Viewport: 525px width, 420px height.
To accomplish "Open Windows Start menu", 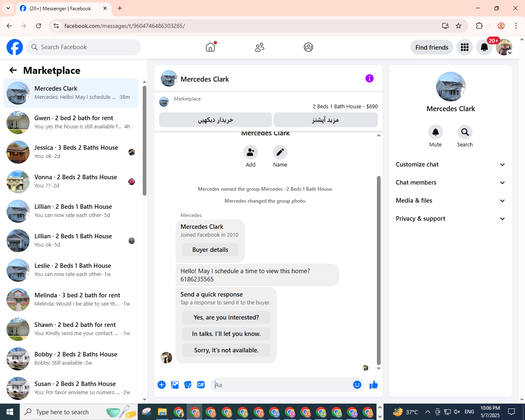I will [x=10, y=412].
